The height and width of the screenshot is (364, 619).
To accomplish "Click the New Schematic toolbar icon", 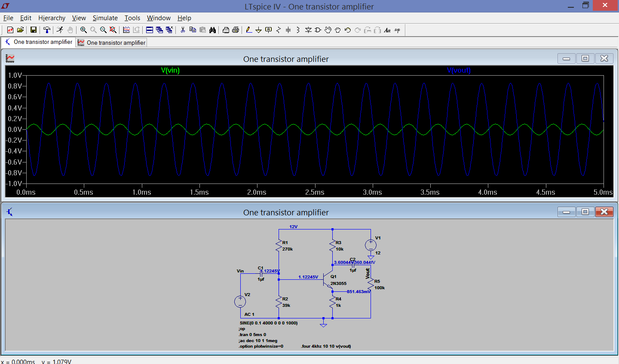I will [10, 30].
